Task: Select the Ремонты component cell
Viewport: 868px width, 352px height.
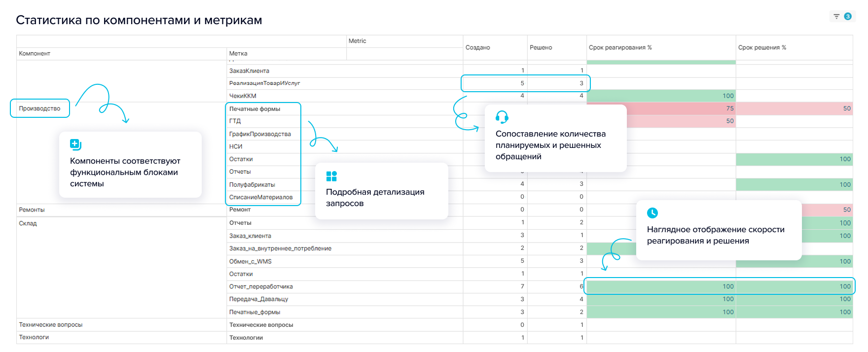Action: point(32,210)
